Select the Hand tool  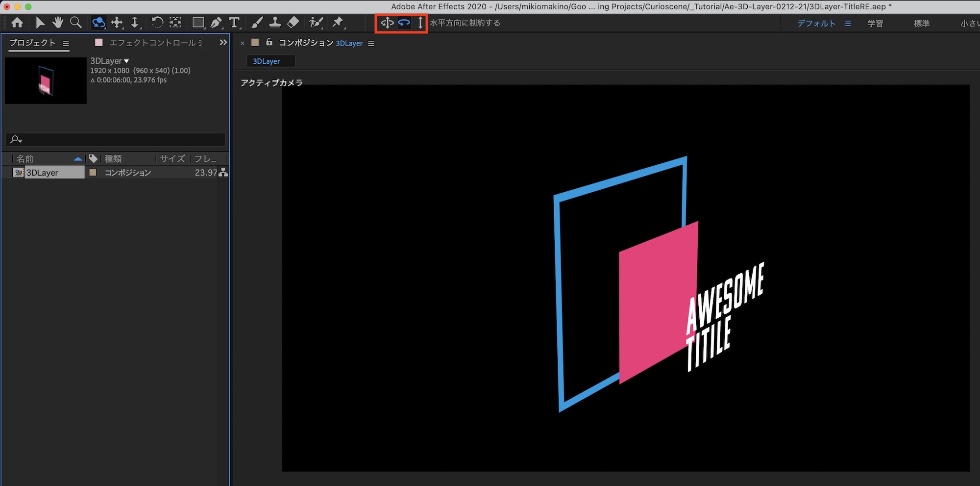[x=58, y=23]
